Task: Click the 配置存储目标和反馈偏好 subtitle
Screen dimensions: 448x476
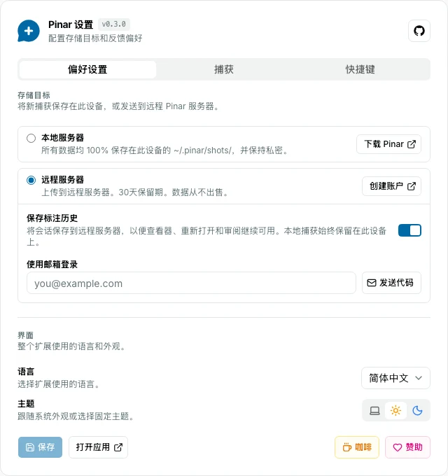Action: pyautogui.click(x=95, y=38)
